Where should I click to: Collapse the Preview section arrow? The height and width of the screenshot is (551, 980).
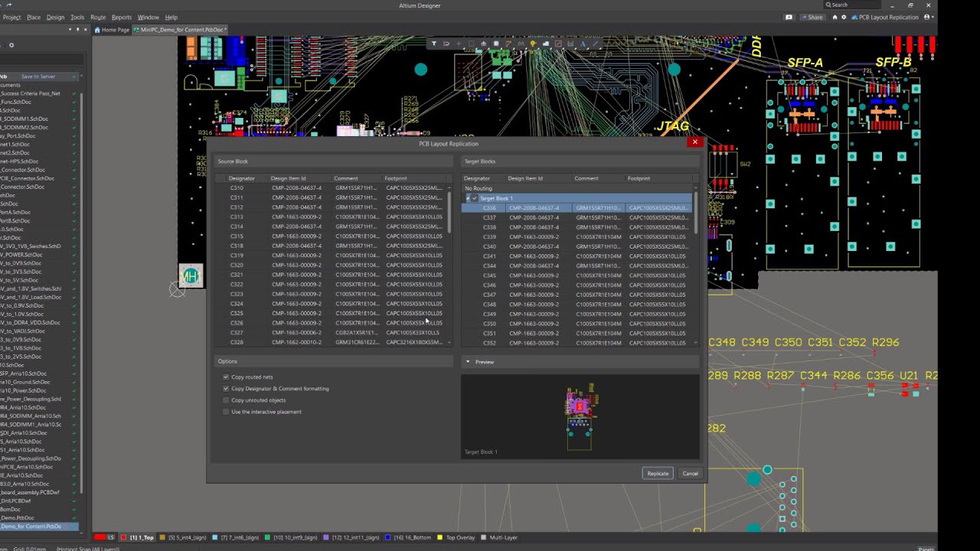pyautogui.click(x=468, y=362)
